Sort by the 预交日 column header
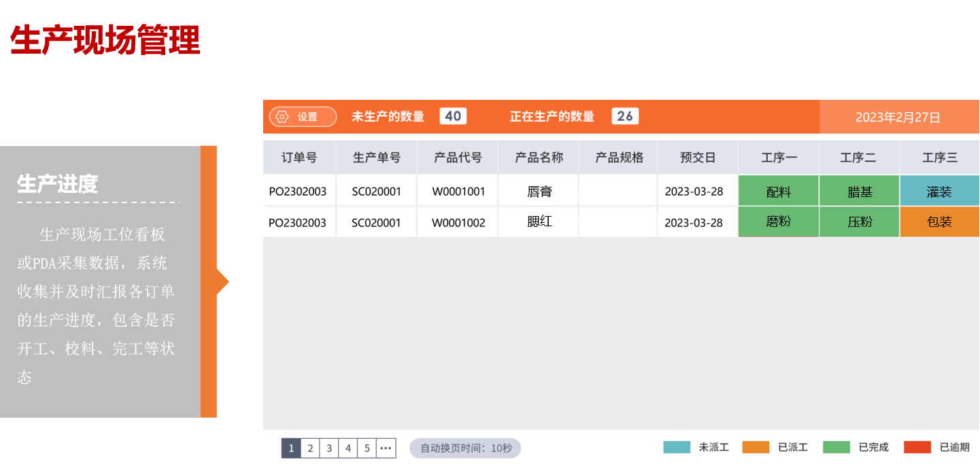The height and width of the screenshot is (464, 980). 696,156
